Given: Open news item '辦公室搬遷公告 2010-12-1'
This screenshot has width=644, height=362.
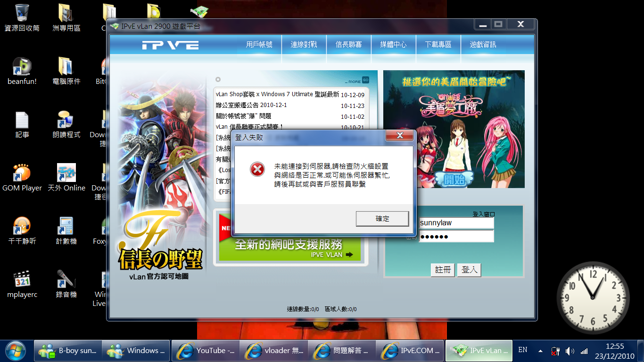Looking at the screenshot, I should (251, 105).
